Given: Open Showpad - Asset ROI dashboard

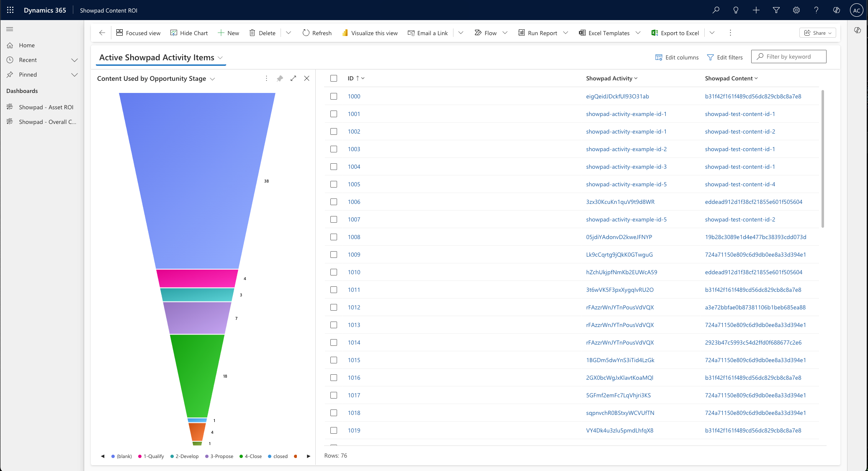Looking at the screenshot, I should pos(46,107).
